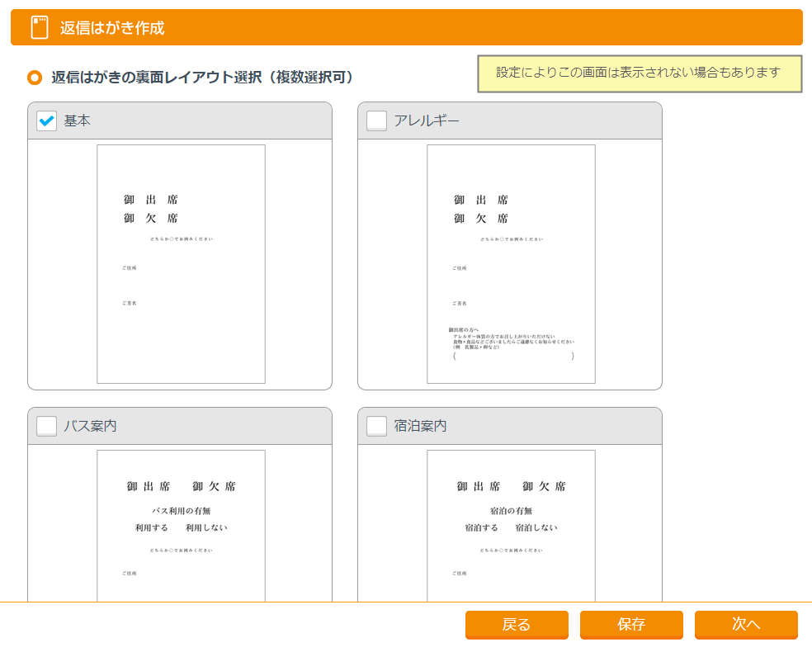Click the バス案内 postcard preview thumbnail
This screenshot has height=652, width=812.
181,525
